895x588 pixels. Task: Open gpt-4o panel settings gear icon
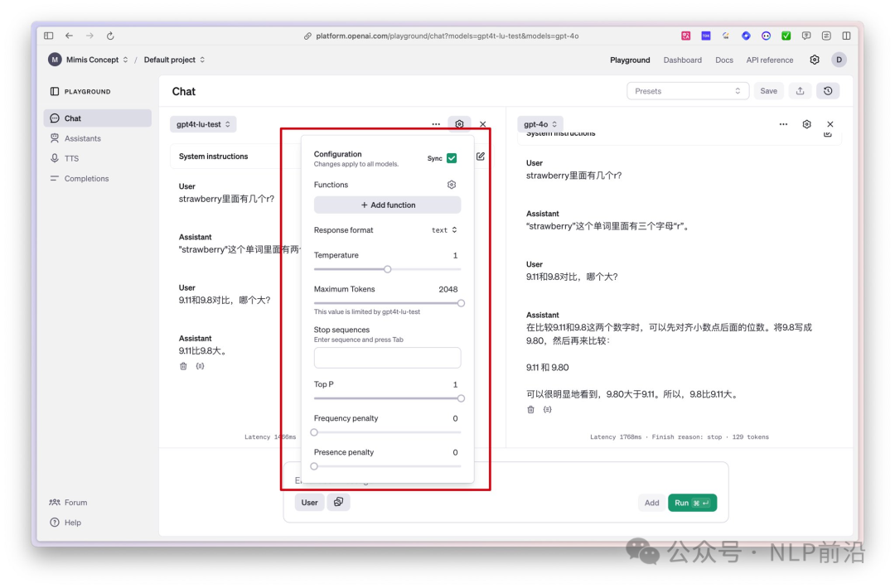[806, 124]
